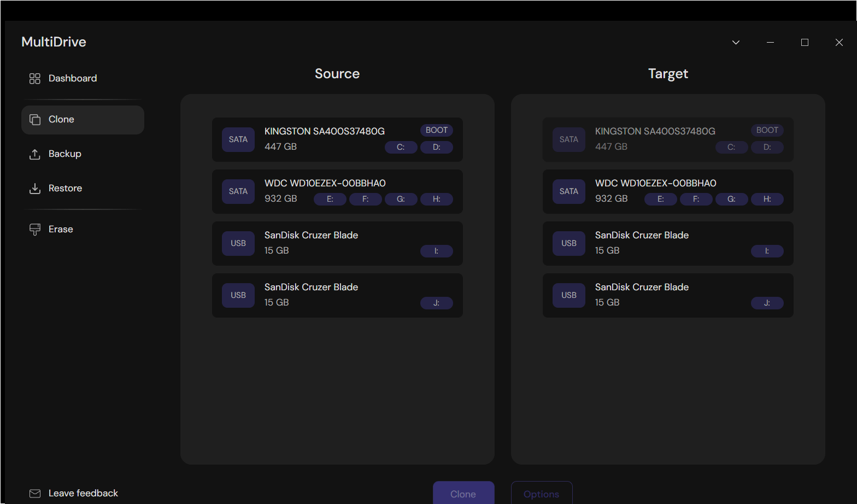Expand the title bar chevron dropdown

point(736,43)
